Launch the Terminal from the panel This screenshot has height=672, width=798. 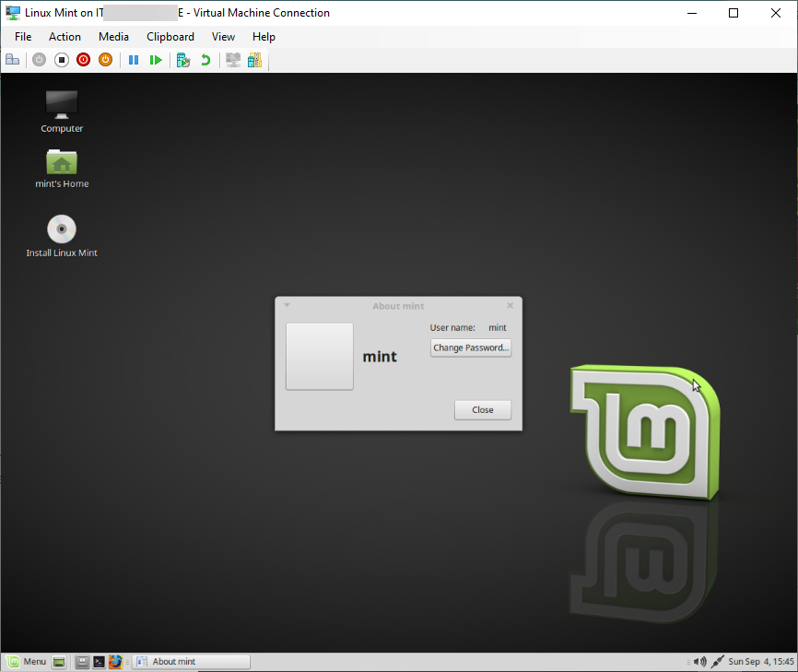coord(99,662)
